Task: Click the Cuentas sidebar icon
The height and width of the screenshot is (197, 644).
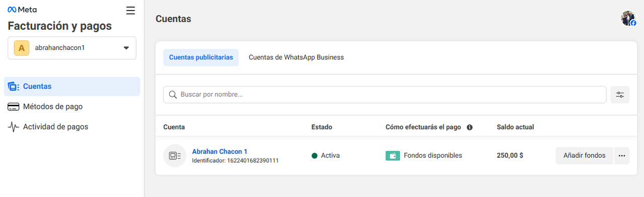Action: click(13, 87)
